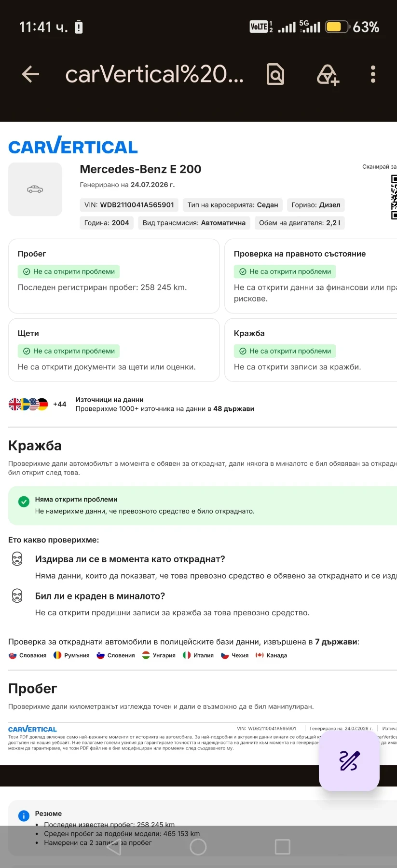Viewport: 397px width, 868px height.
Task: Tap the add-to-Drive icon
Action: point(328,75)
